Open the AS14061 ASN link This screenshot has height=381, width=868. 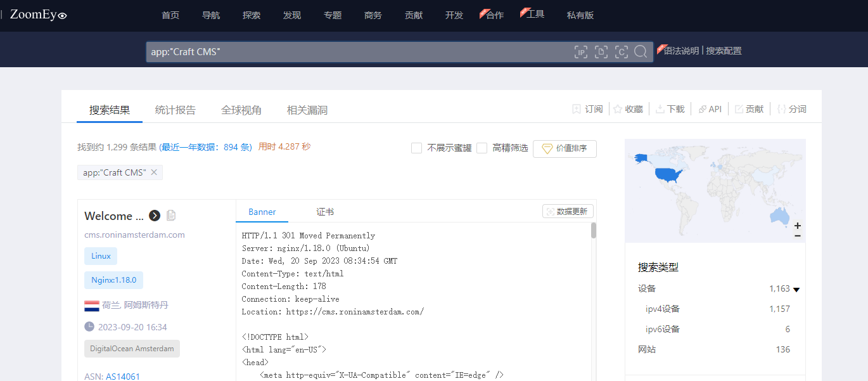click(123, 377)
